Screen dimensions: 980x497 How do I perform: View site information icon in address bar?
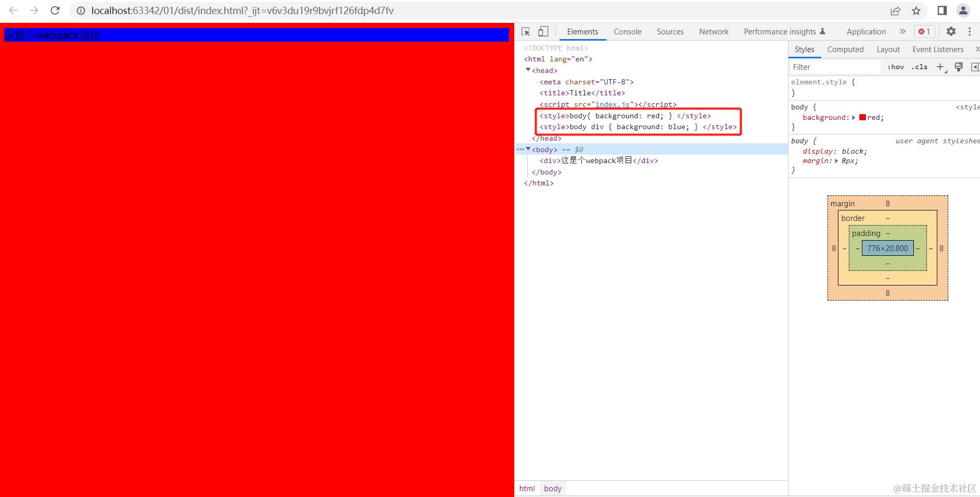[x=81, y=10]
